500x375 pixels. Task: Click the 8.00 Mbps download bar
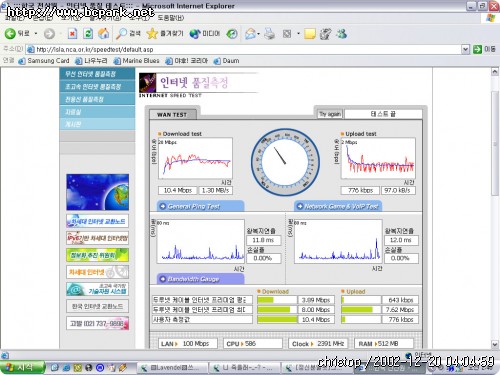coord(276,310)
